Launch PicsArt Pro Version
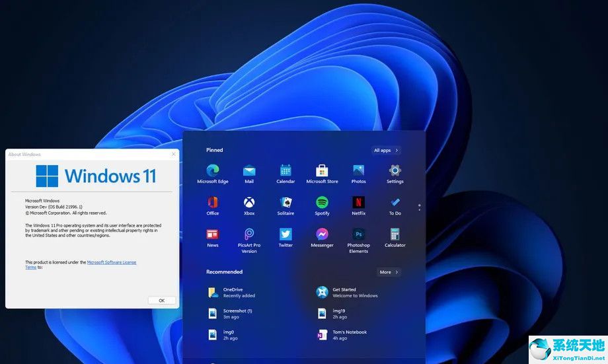The width and height of the screenshot is (608, 364). pos(249,240)
